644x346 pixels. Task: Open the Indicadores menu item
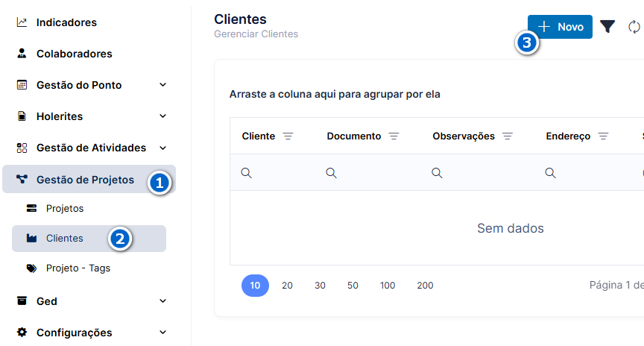pos(89,22)
